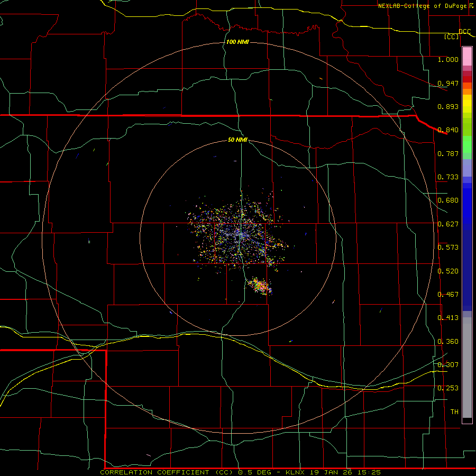This screenshot has width=476, height=476.
Task: Select the 0.413 scale value
Action: click(448, 318)
